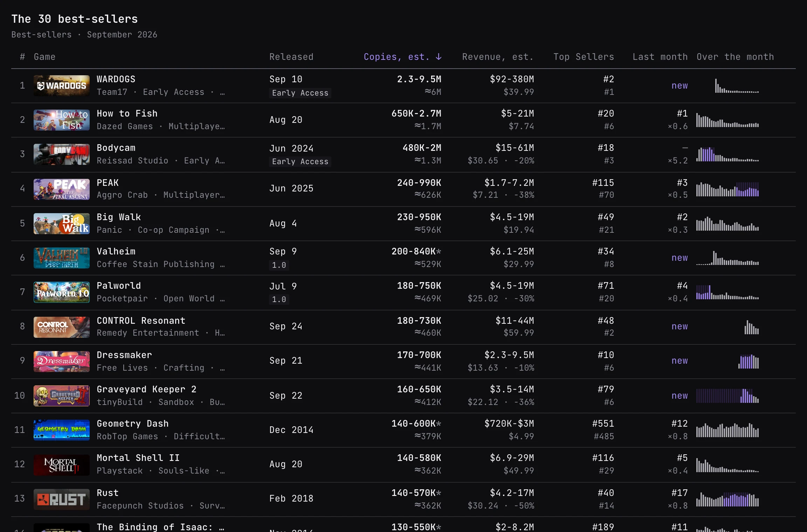Image resolution: width=807 pixels, height=532 pixels.
Task: Sort by Last month column header
Action: point(660,57)
